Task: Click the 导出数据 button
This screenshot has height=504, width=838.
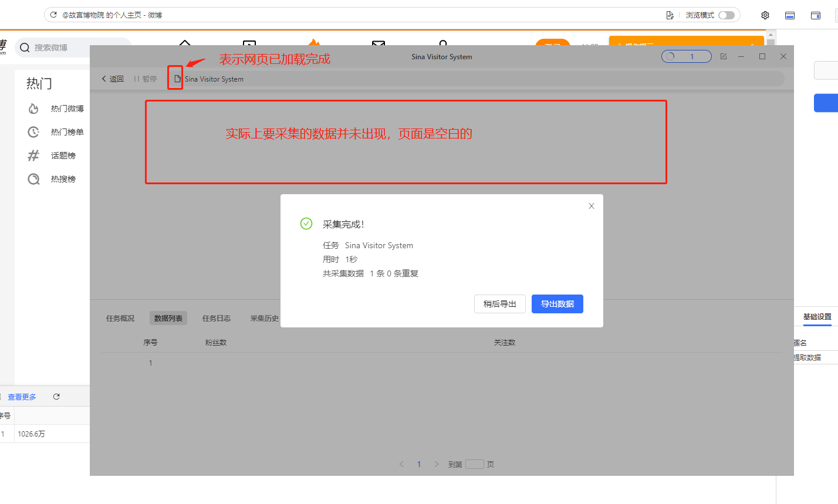Action: (557, 304)
